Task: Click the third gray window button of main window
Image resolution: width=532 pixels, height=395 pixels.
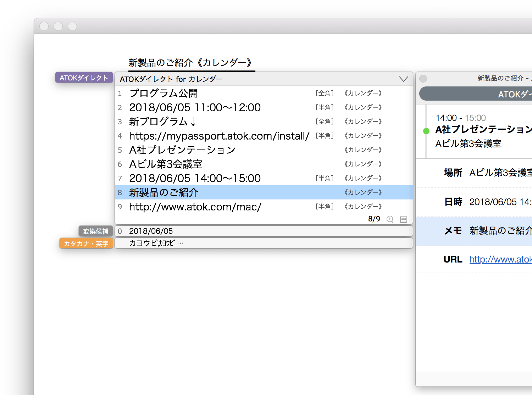Action: [72, 26]
